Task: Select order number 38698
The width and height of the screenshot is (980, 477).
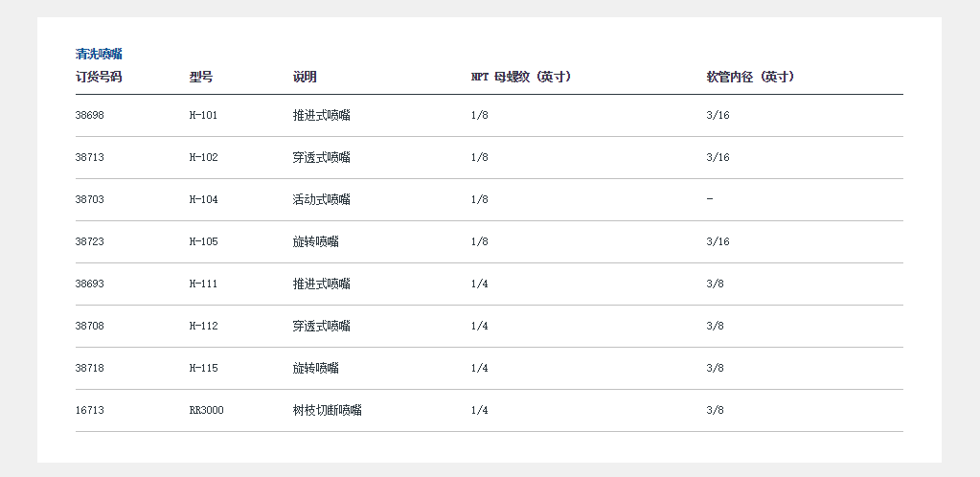Action: 90,116
